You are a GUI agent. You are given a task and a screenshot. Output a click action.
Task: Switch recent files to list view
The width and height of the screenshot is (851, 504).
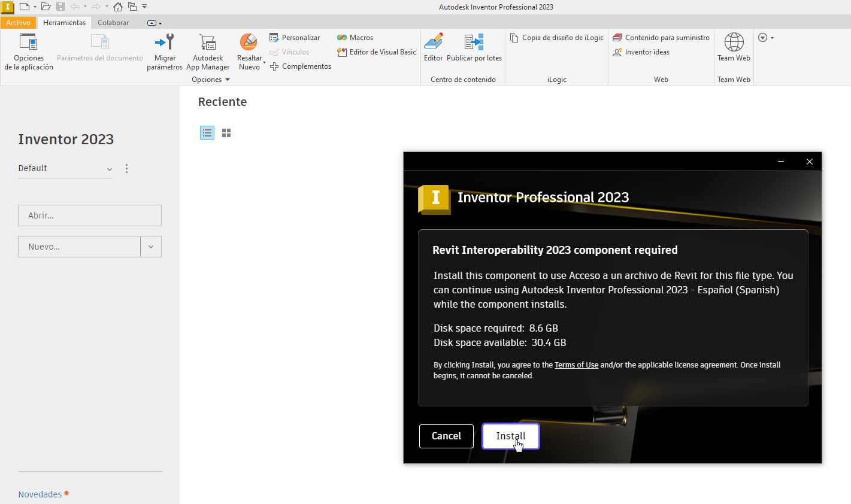click(207, 133)
